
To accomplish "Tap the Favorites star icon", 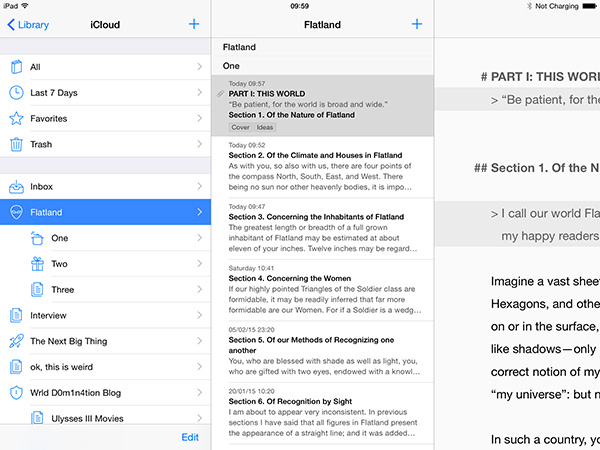I will pos(16,119).
